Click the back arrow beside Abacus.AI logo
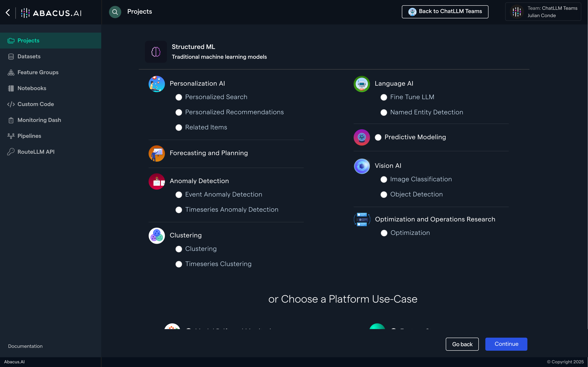The width and height of the screenshot is (588, 367). [x=8, y=13]
